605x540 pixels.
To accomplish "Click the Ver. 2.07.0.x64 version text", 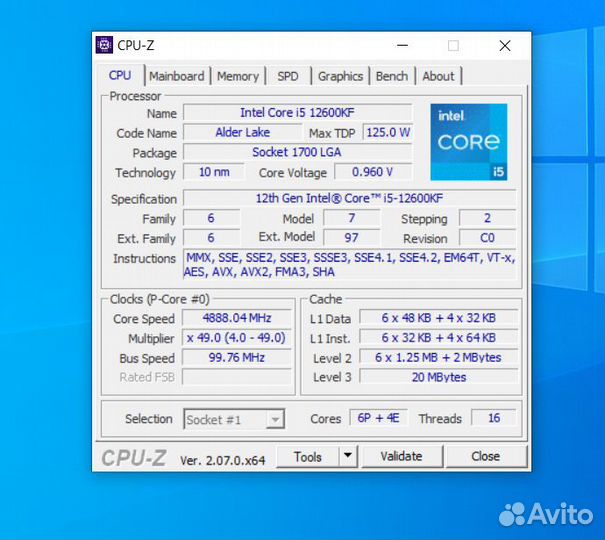I will click(x=223, y=461).
